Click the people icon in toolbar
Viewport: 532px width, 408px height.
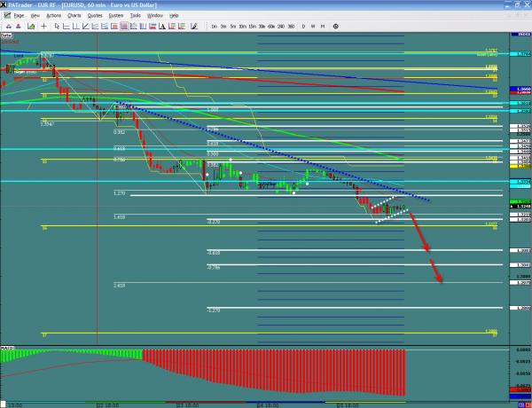tap(19, 27)
